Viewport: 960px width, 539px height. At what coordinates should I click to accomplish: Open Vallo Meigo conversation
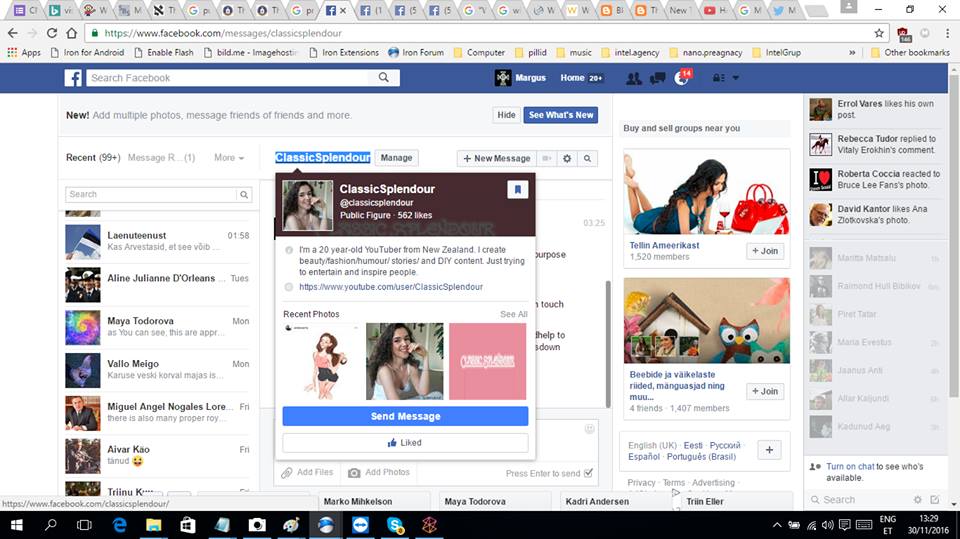[x=158, y=370]
